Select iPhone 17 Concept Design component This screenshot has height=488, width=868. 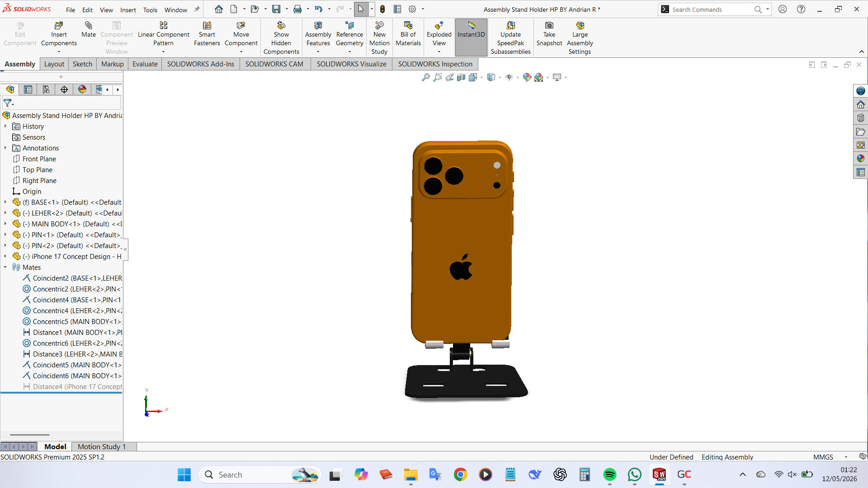coord(67,257)
